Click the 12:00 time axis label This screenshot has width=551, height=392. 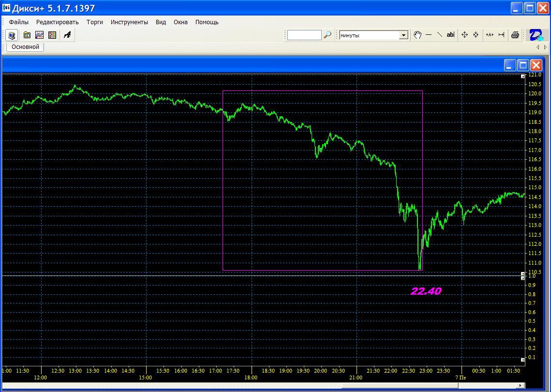point(41,377)
